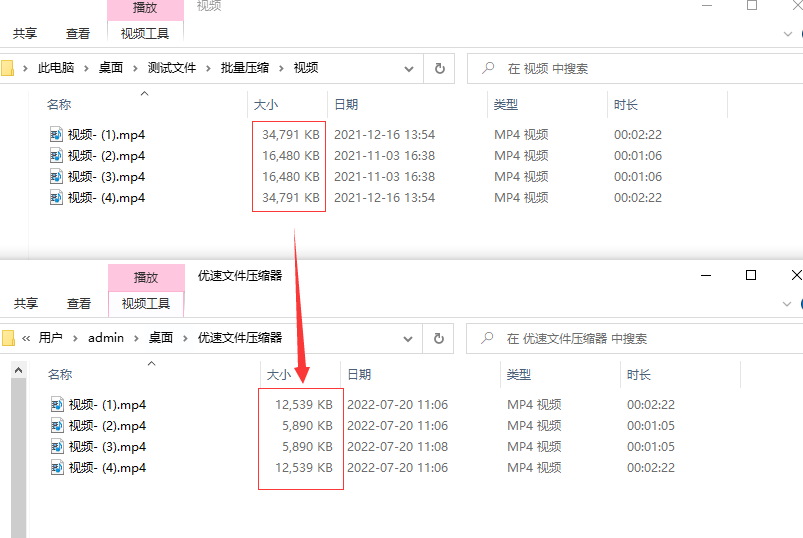The image size is (803, 538).
Task: Go to 桌面 in lower breadcrumb
Action: point(161,337)
